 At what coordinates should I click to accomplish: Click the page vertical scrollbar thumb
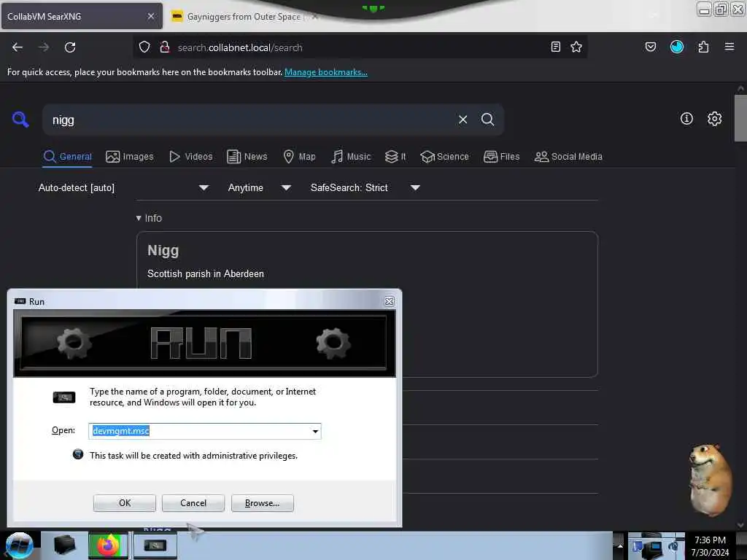tap(740, 118)
